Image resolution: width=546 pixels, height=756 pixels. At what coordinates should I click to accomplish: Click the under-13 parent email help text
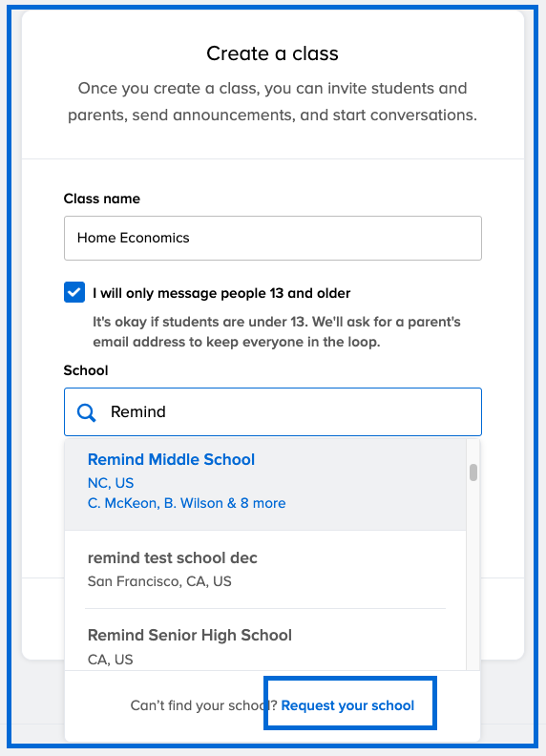pos(277,332)
